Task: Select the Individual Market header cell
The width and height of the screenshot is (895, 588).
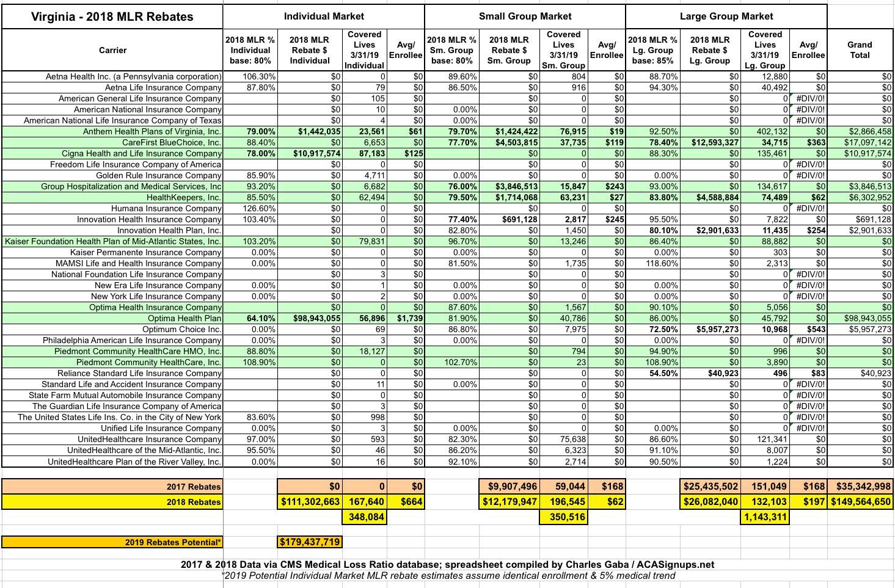Action: click(x=323, y=16)
